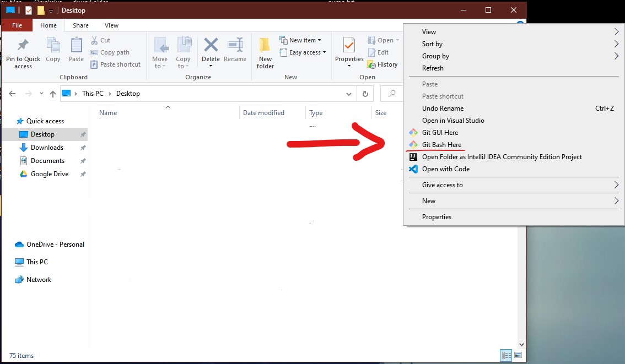
Task: Click Pin to Quick access icon
Action: point(23,46)
